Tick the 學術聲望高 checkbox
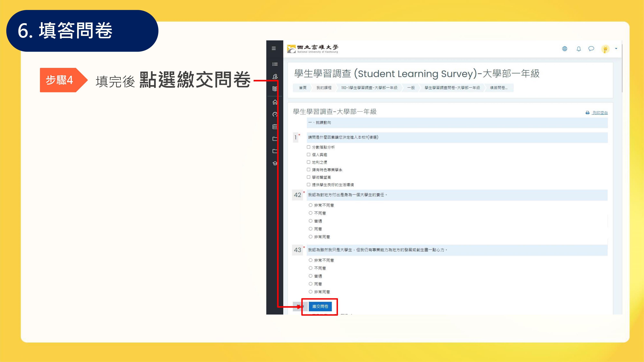Screen dimensions: 644x362 click(308, 177)
